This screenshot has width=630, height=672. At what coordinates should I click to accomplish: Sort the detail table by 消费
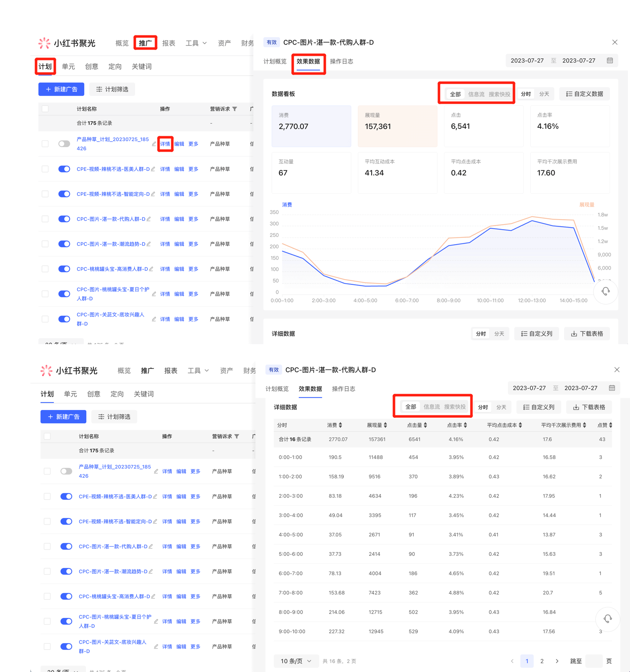click(340, 425)
